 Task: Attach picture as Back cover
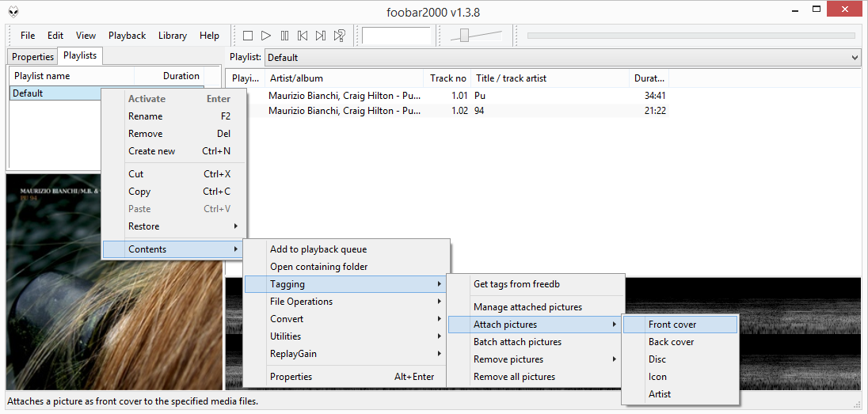click(x=680, y=342)
